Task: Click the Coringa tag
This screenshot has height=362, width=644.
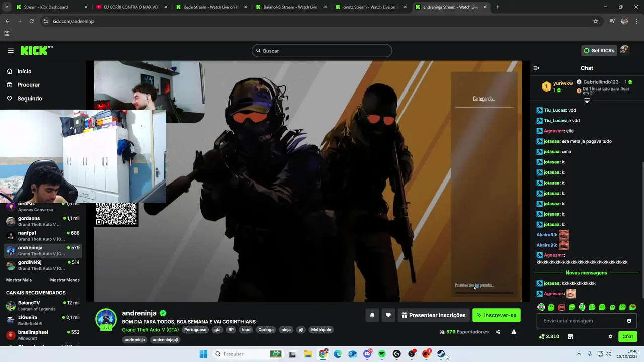Action: (266, 330)
